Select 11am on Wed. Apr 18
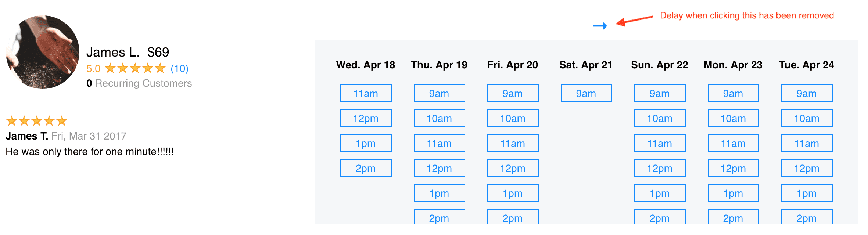868x235 pixels. point(366,94)
